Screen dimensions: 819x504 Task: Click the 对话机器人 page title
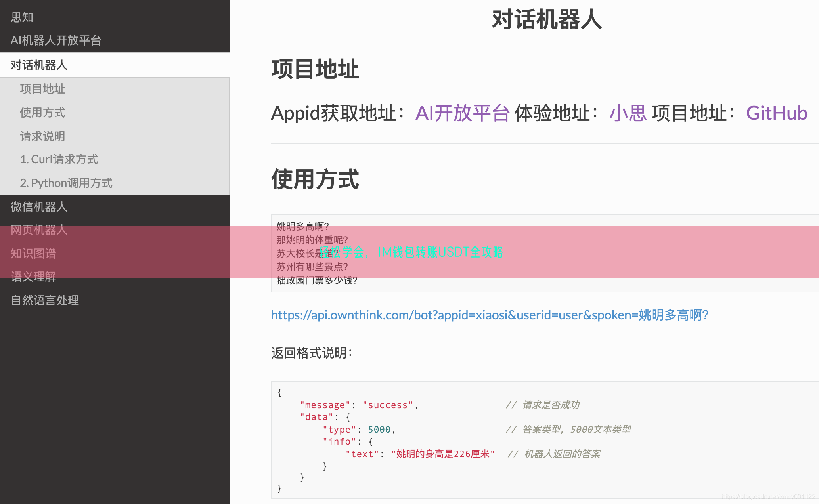point(547,19)
